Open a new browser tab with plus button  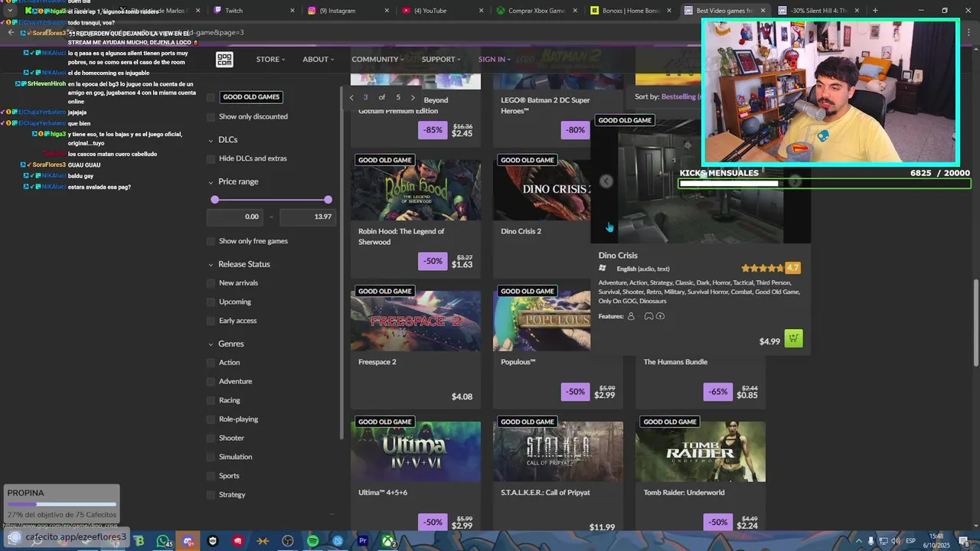875,11
